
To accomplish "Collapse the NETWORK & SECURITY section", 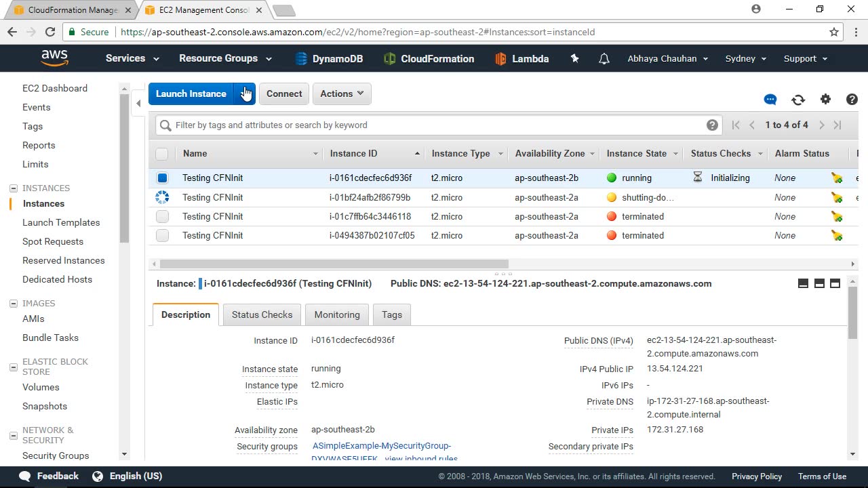I will click(x=14, y=435).
